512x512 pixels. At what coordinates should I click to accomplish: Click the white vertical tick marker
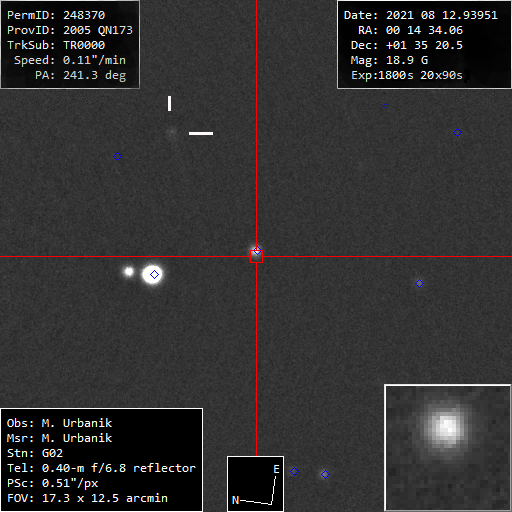click(x=170, y=103)
